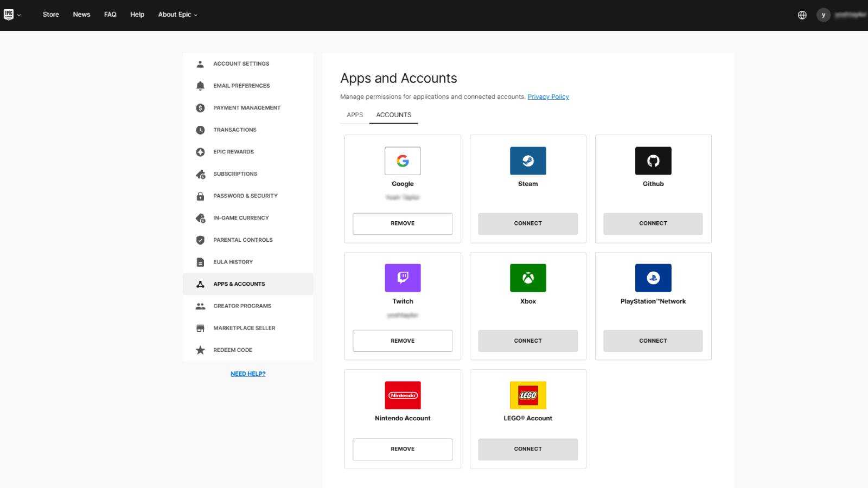
Task: Open Subscriptions text in sidebar
Action: 235,174
